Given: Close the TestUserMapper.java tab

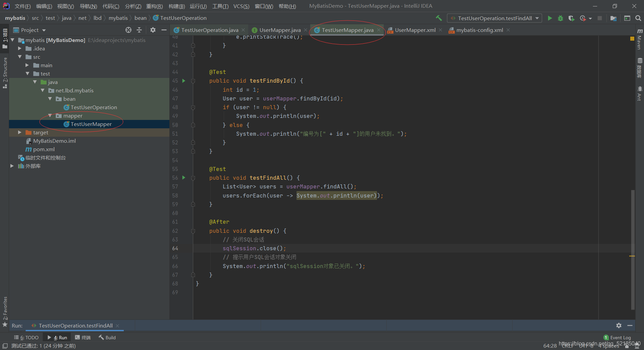Looking at the screenshot, I should [x=379, y=30].
